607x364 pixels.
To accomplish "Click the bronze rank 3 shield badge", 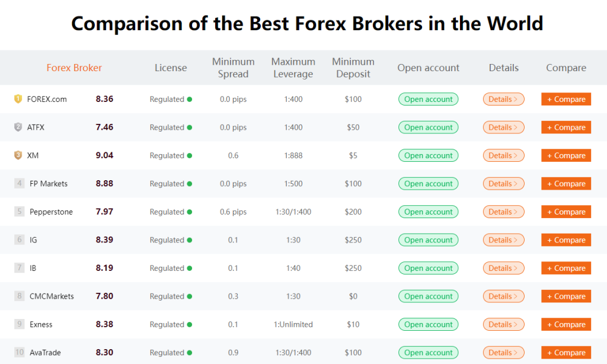I will (x=18, y=155).
